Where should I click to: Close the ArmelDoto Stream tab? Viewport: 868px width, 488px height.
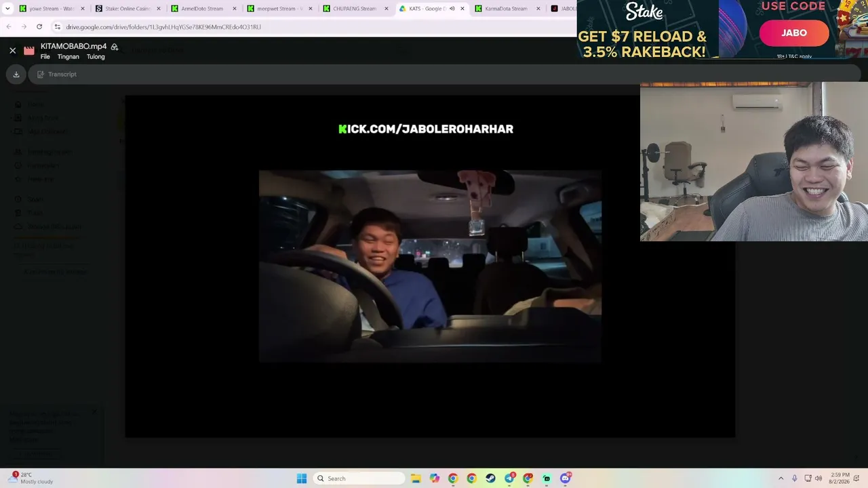click(x=235, y=9)
